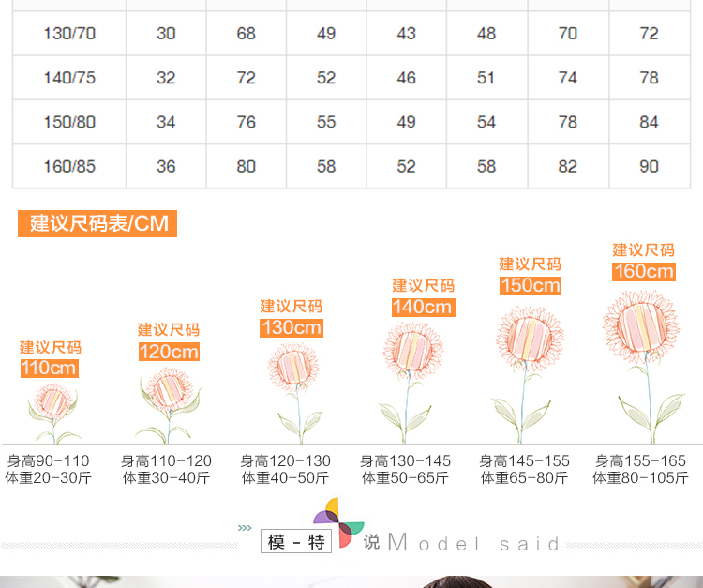The width and height of the screenshot is (703, 588).
Task: Click value 68 in the 130/70 row
Action: pyautogui.click(x=247, y=33)
